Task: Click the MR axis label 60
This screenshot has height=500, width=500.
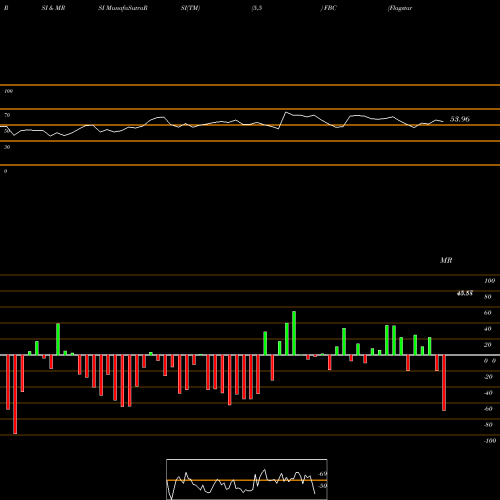Action: pyautogui.click(x=488, y=313)
